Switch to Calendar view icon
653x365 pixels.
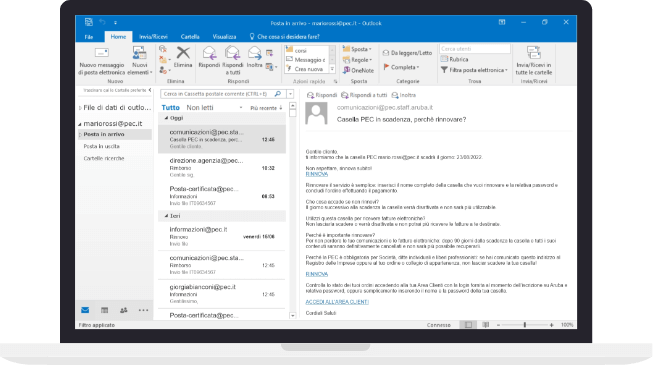pyautogui.click(x=105, y=310)
